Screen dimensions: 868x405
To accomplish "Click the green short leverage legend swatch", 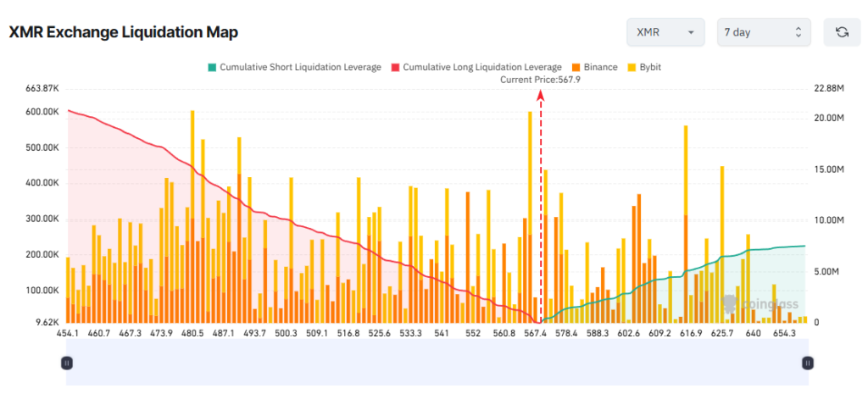I will (212, 68).
